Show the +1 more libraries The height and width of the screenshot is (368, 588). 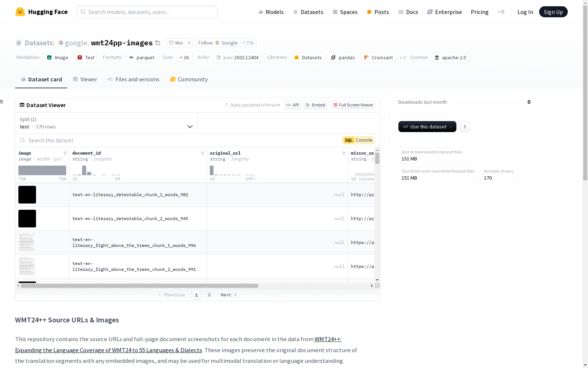pyautogui.click(x=403, y=57)
